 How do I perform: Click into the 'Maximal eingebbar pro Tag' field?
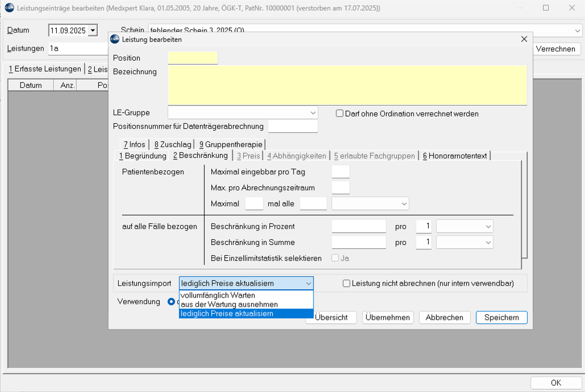point(340,172)
